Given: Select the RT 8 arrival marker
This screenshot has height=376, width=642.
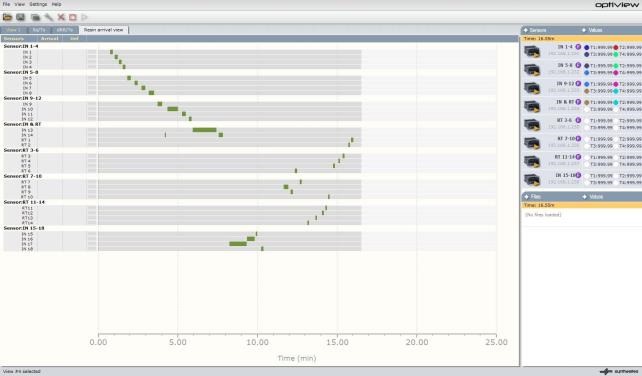Looking at the screenshot, I should tap(286, 187).
